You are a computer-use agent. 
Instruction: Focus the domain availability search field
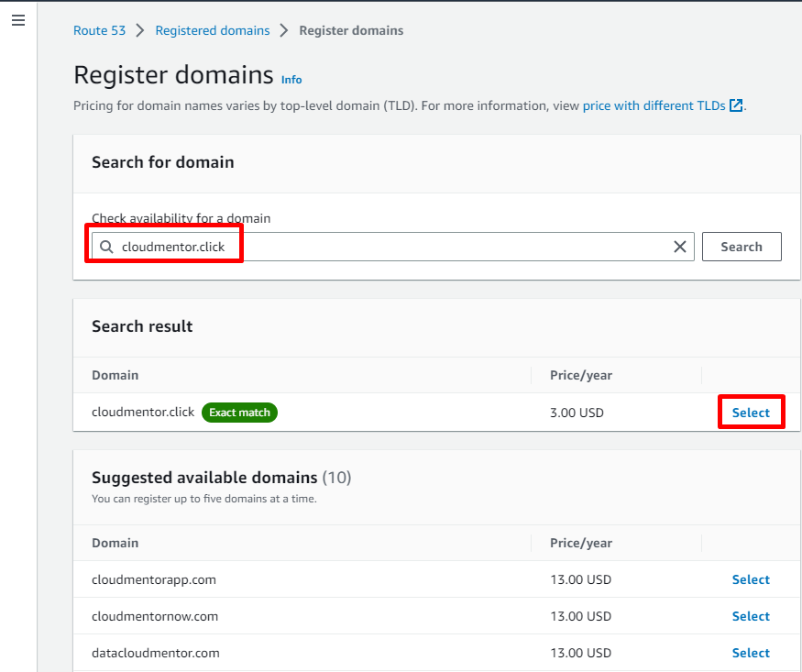(394, 247)
